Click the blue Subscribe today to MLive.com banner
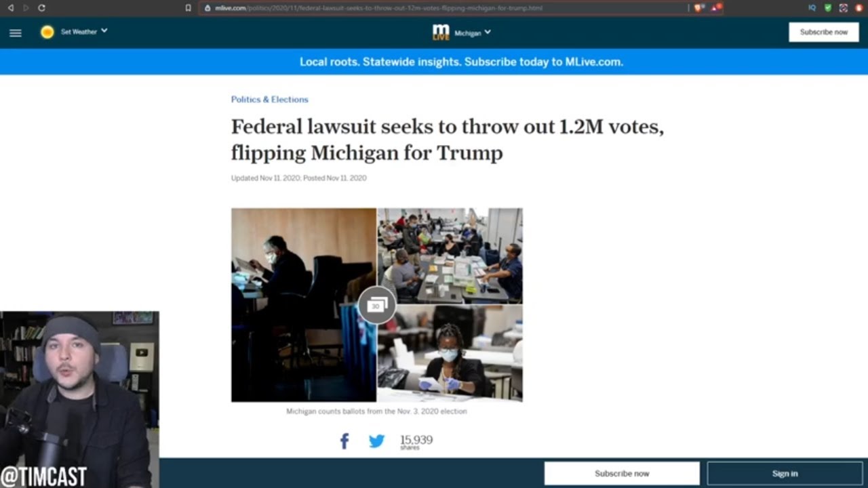 point(461,62)
